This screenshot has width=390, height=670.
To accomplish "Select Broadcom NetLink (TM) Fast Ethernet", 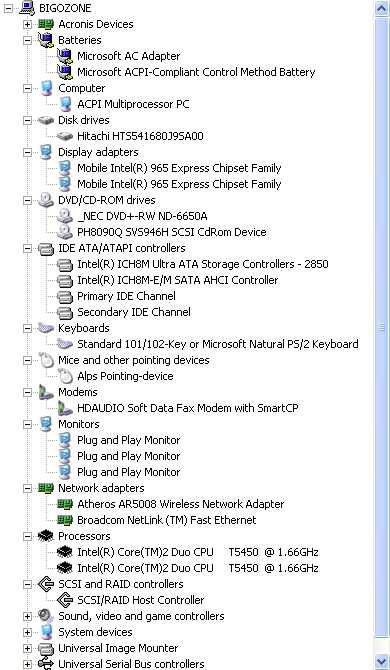I will tap(167, 520).
